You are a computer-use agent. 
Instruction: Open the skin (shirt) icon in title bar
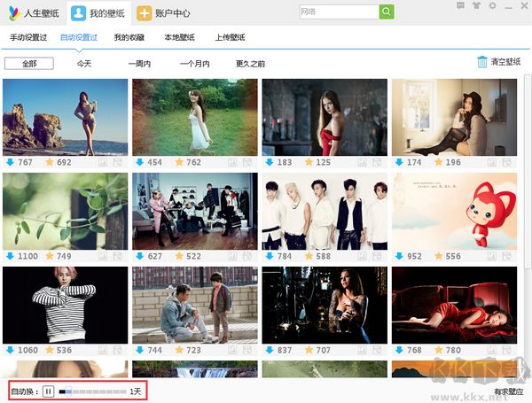(x=475, y=6)
